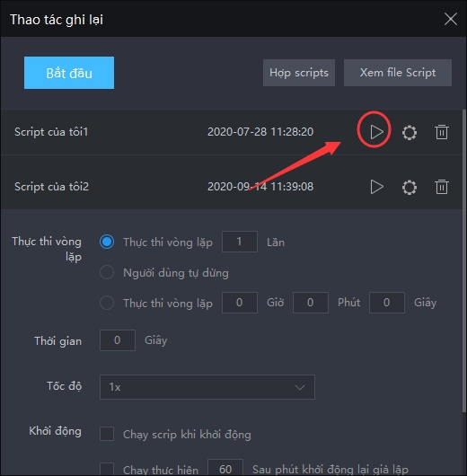Delete the 'Script của tôi1' script

click(442, 132)
